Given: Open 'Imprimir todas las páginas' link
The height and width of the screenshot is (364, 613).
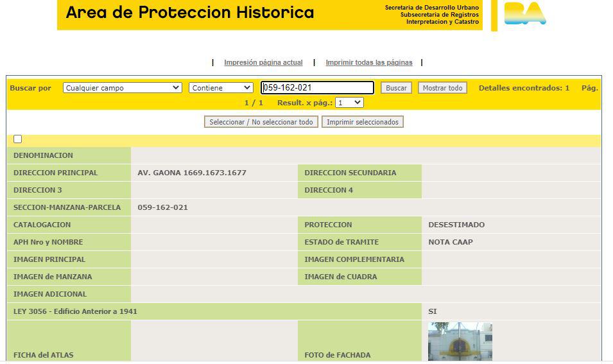Looking at the screenshot, I should coord(369,62).
